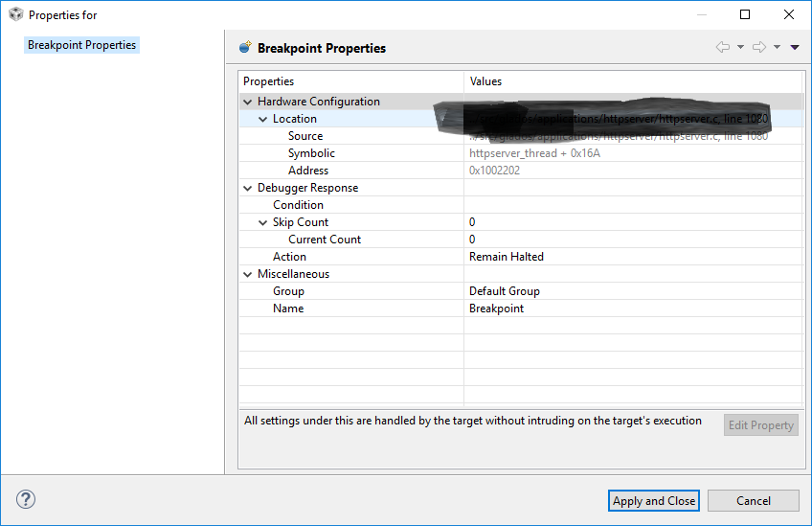Click Apply and Close button
The height and width of the screenshot is (526, 812).
click(654, 500)
